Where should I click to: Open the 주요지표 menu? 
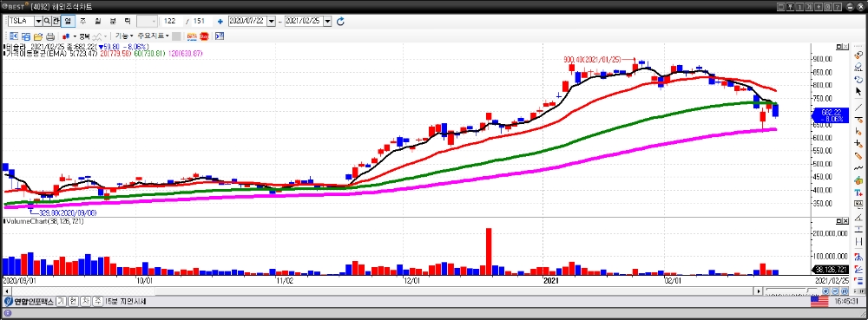[x=154, y=36]
